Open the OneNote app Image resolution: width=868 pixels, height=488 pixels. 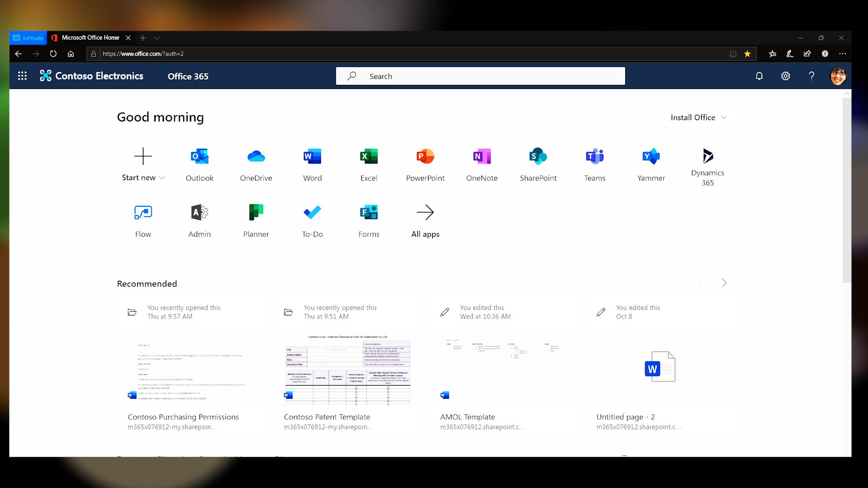point(482,165)
